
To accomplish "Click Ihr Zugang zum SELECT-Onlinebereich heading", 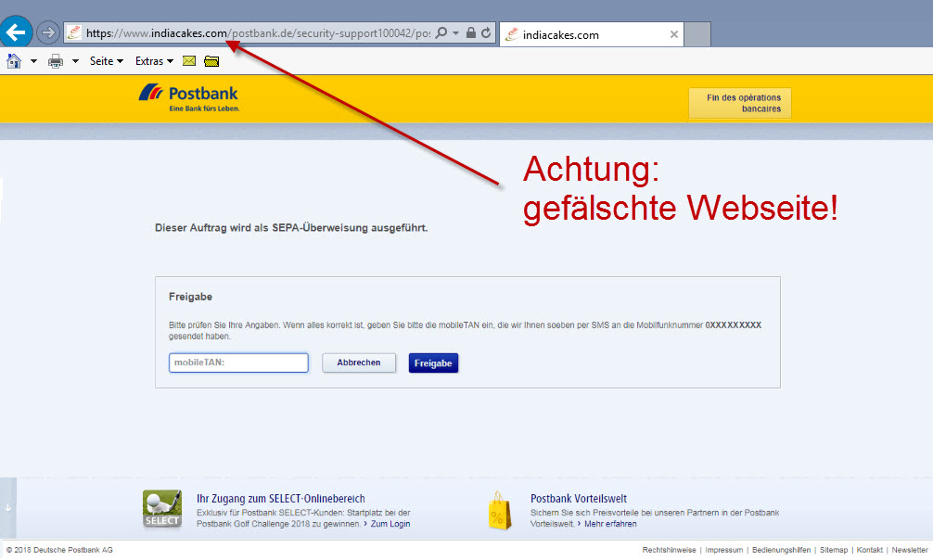I will pyautogui.click(x=281, y=499).
